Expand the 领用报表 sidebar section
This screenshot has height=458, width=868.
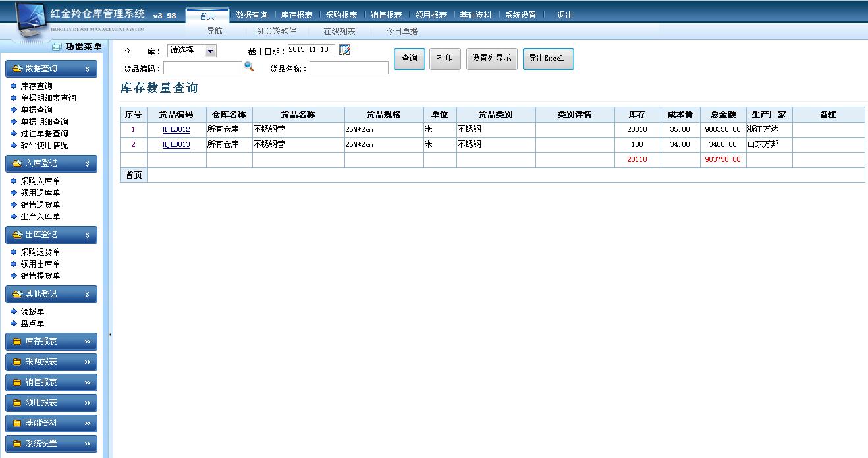click(87, 403)
